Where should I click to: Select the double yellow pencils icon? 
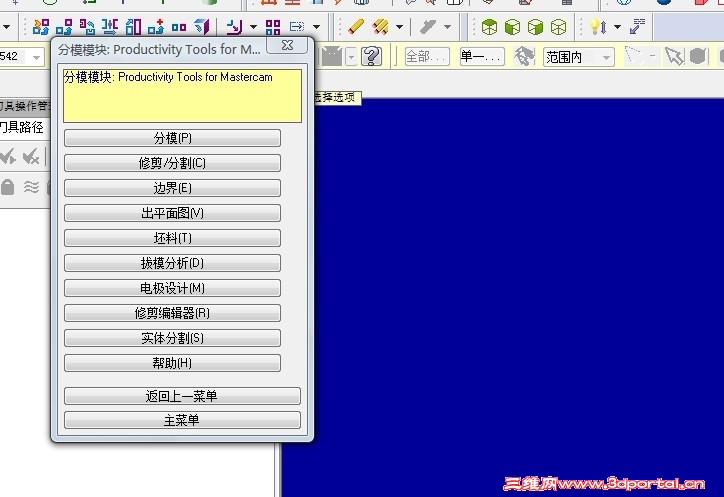coord(380,26)
